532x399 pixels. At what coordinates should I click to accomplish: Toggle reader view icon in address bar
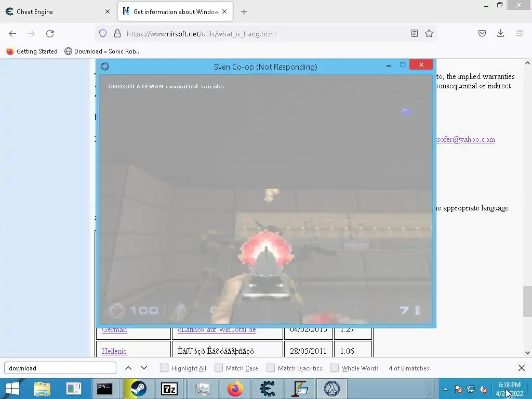pos(414,33)
